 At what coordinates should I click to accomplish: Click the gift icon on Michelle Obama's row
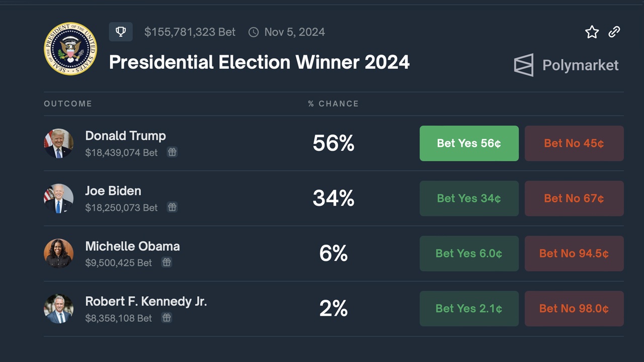pos(167,262)
